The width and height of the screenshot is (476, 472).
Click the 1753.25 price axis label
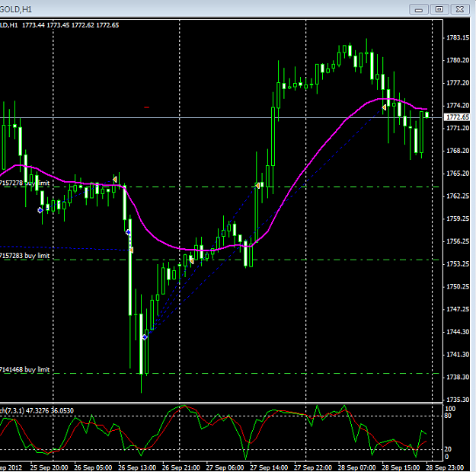click(x=458, y=264)
